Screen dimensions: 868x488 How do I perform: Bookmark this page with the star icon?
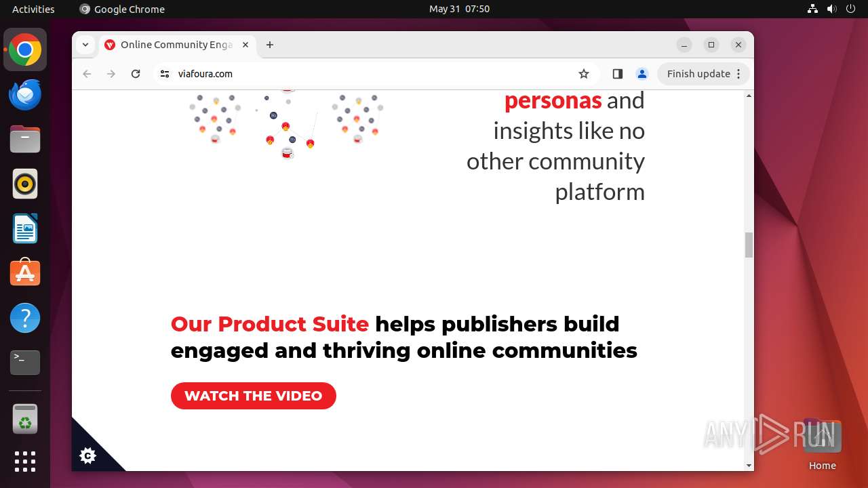[584, 74]
